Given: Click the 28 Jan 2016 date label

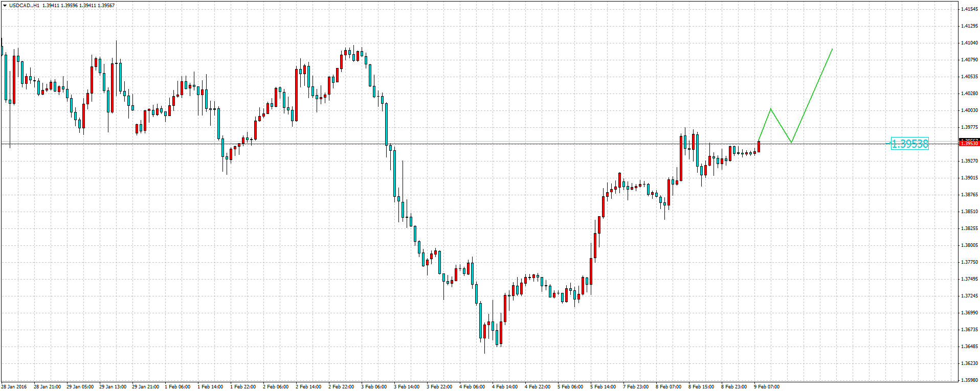Looking at the screenshot, I should (x=14, y=387).
